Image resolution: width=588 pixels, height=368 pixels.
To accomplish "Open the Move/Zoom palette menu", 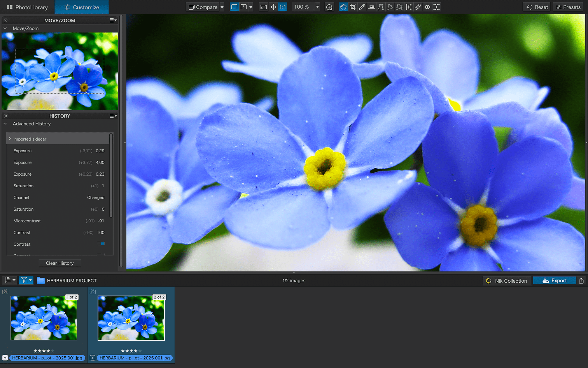I will (x=113, y=20).
